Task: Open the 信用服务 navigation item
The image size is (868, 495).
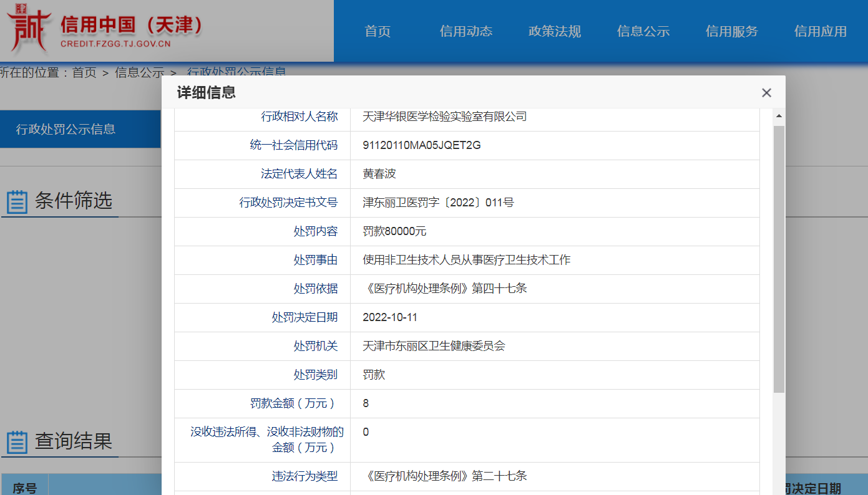Action: click(732, 31)
